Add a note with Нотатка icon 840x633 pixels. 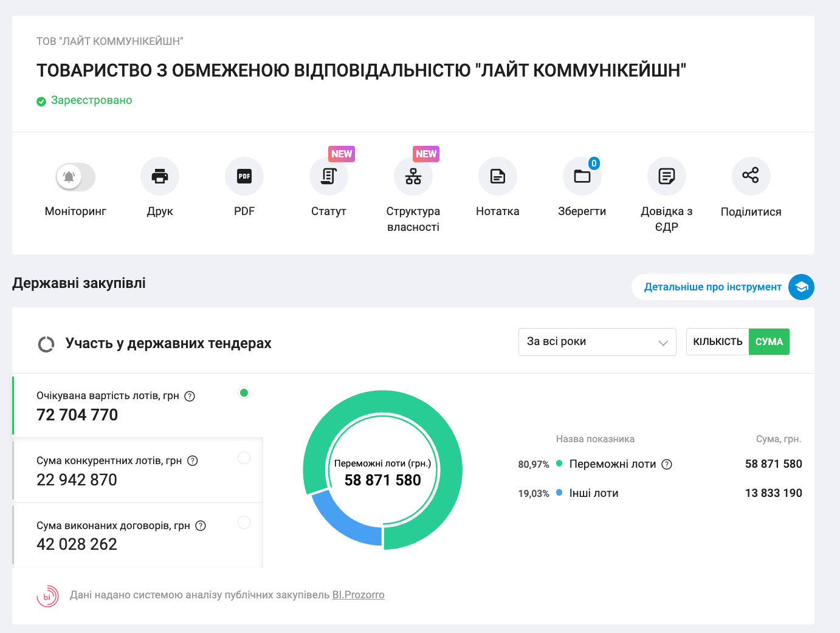498,176
